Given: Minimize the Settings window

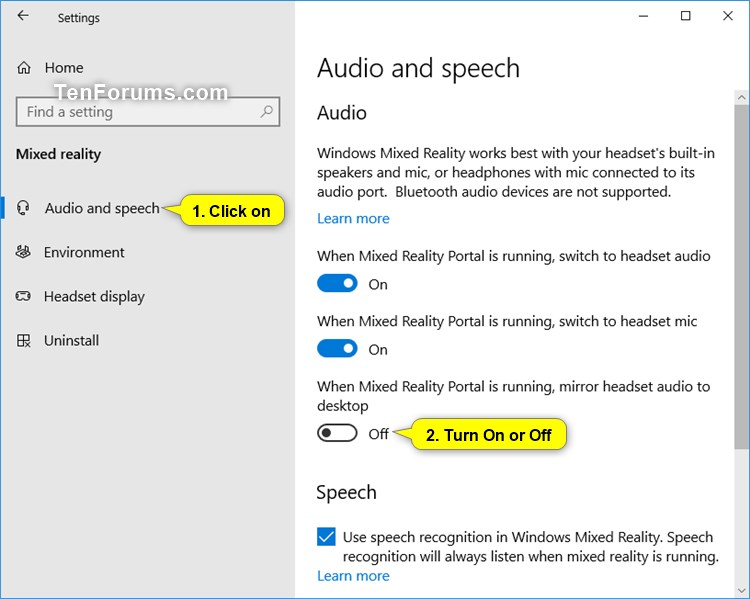Looking at the screenshot, I should (x=644, y=16).
